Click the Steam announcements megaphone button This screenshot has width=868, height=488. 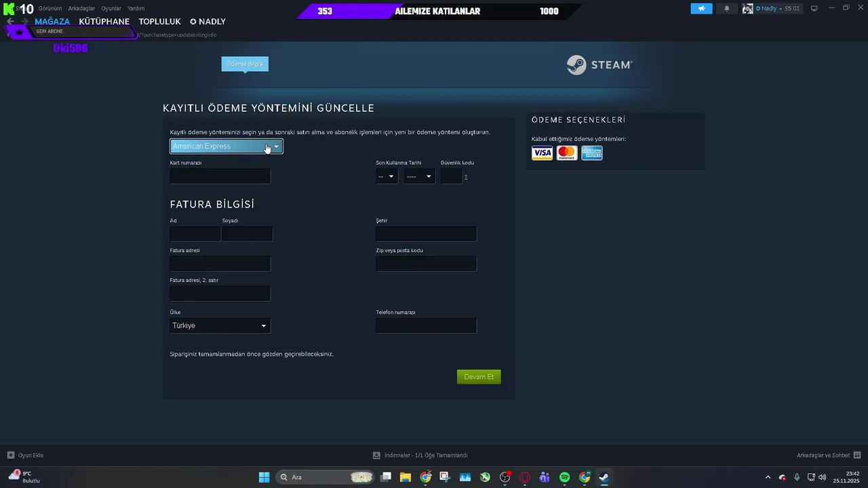[x=702, y=8]
